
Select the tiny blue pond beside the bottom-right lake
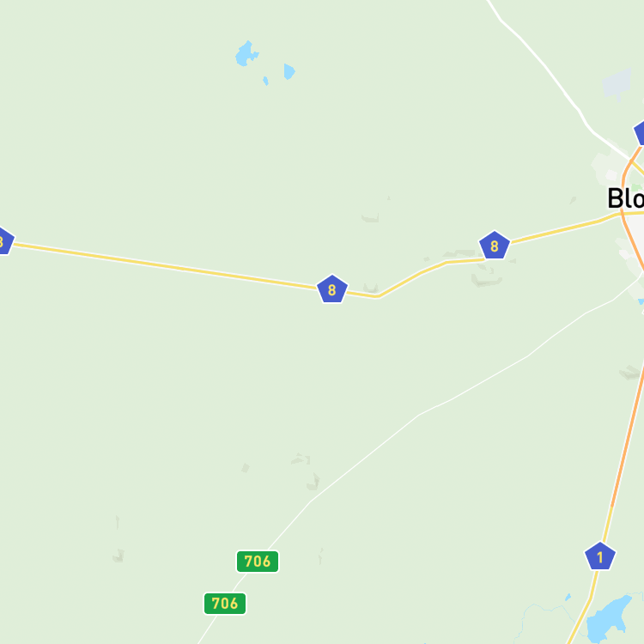568,597
